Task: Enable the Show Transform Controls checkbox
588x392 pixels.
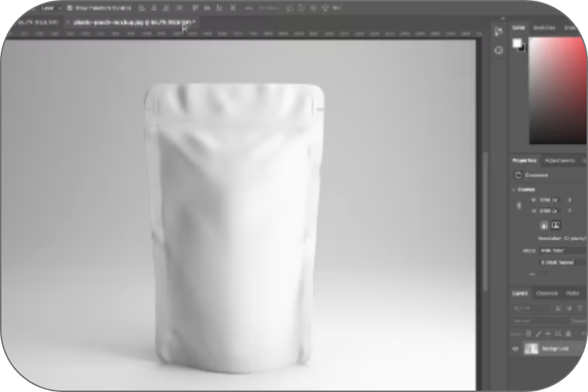Action: pyautogui.click(x=70, y=8)
